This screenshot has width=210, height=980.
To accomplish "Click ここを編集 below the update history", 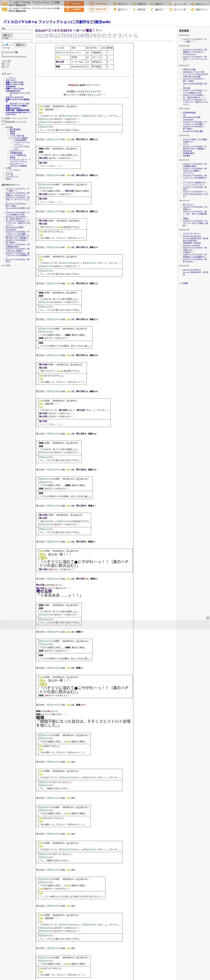I will pos(183,283).
